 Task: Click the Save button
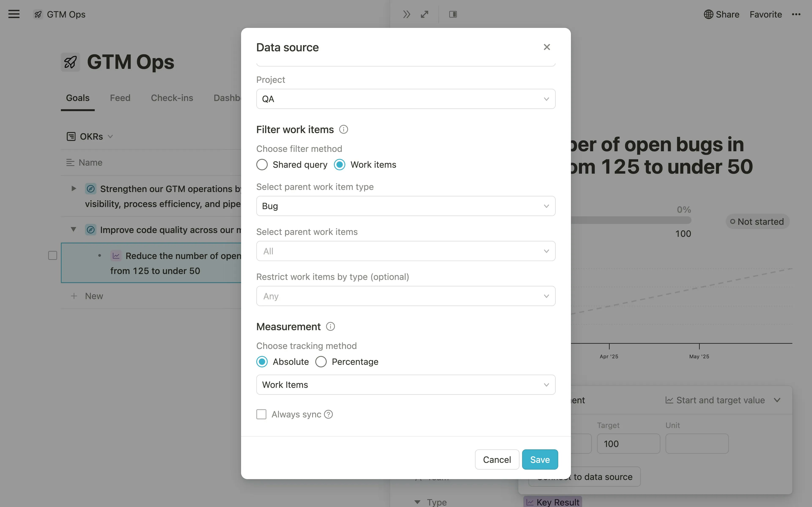(x=540, y=459)
